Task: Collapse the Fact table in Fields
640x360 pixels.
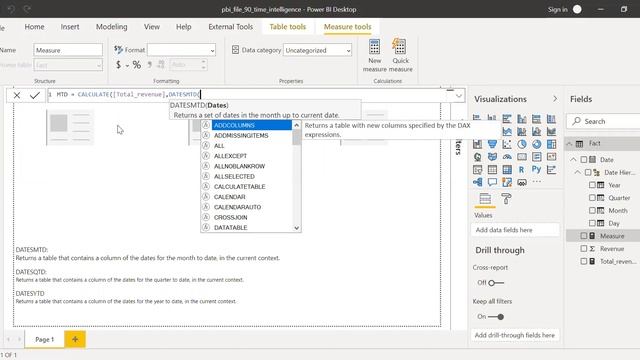Action: coord(569,144)
